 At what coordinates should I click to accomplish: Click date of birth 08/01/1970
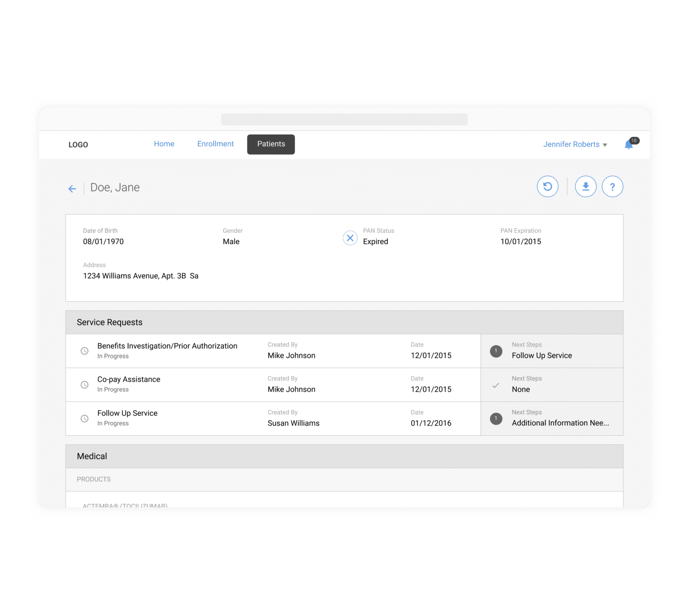coord(103,242)
